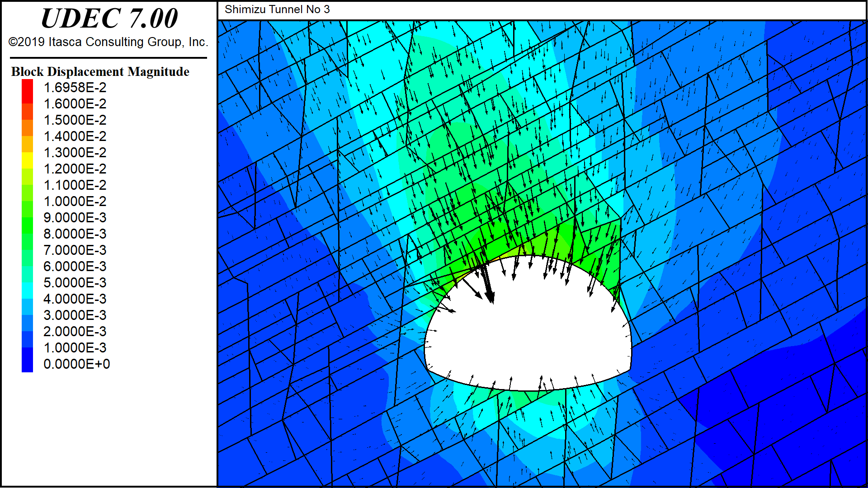Click the 3.0000E-3 legend value
This screenshot has width=868, height=488.
[75, 315]
